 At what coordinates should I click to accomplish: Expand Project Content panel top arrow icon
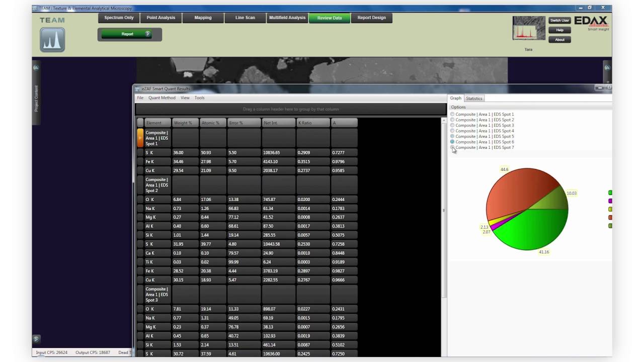pyautogui.click(x=36, y=67)
